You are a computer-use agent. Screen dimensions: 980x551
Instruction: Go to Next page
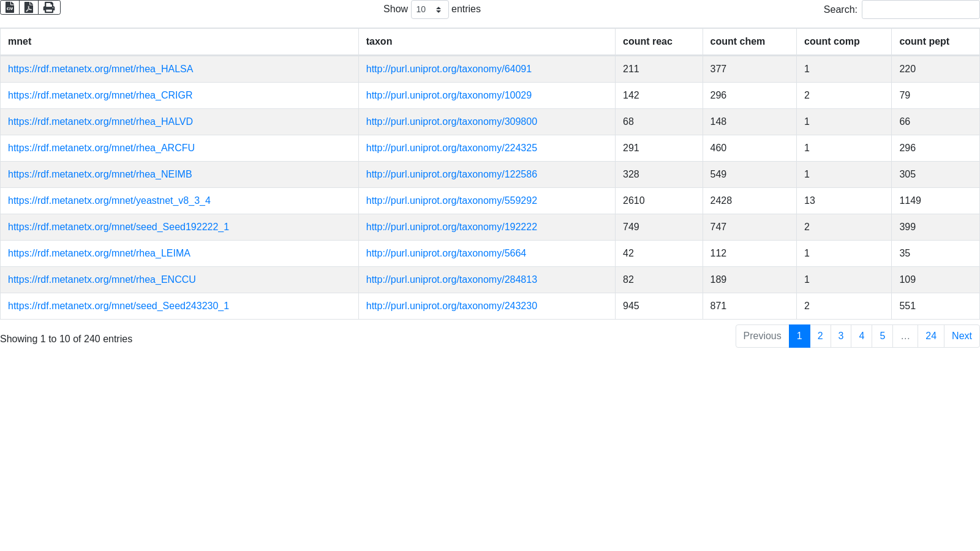[x=962, y=336]
